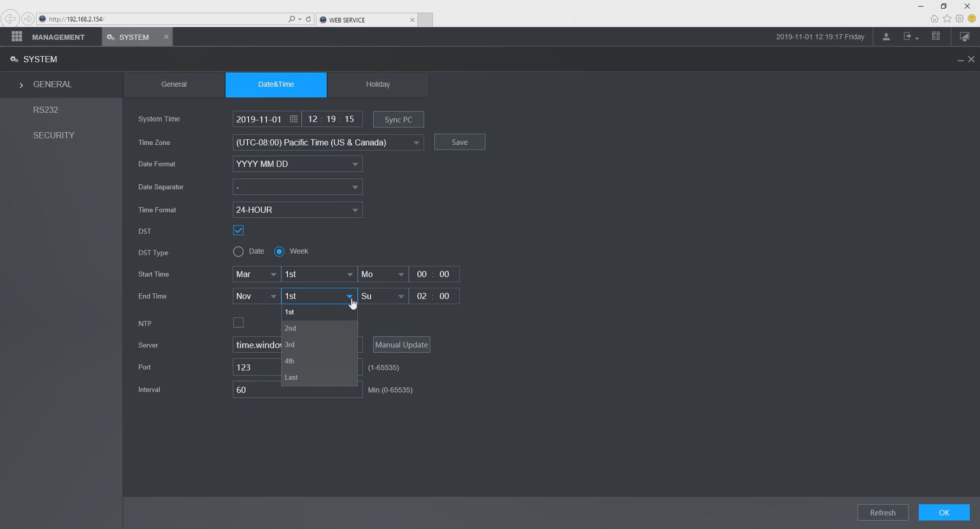Screen dimensions: 980x529
Task: Open the browser favorites star
Action: [x=947, y=19]
